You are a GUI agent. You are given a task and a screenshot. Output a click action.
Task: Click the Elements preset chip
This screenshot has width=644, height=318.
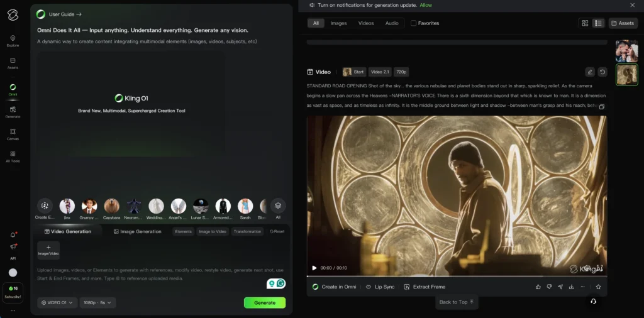coord(183,231)
